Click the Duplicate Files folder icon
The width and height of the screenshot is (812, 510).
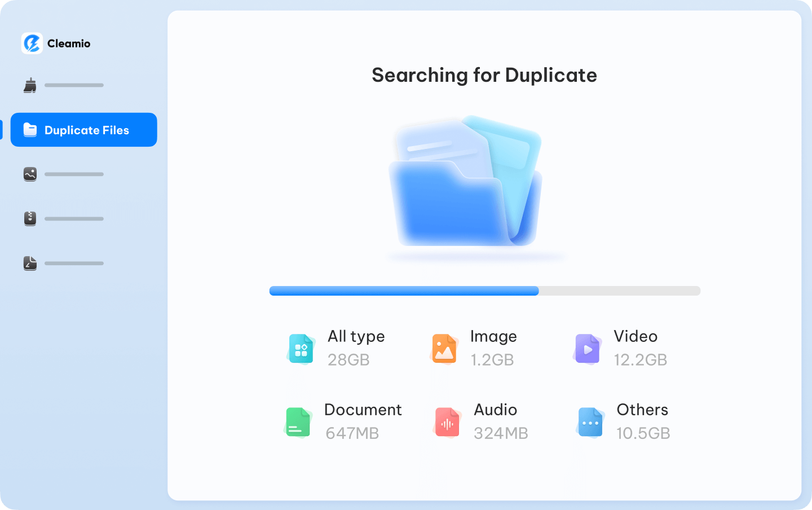(30, 130)
